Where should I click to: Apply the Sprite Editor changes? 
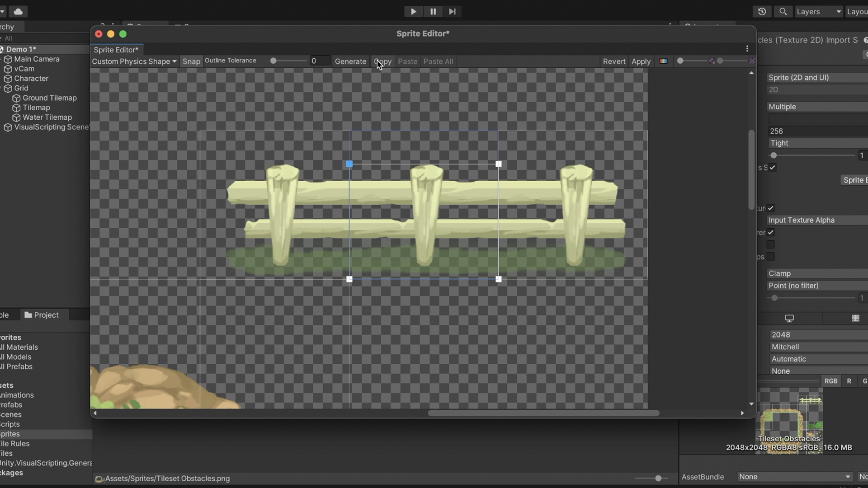pos(641,61)
